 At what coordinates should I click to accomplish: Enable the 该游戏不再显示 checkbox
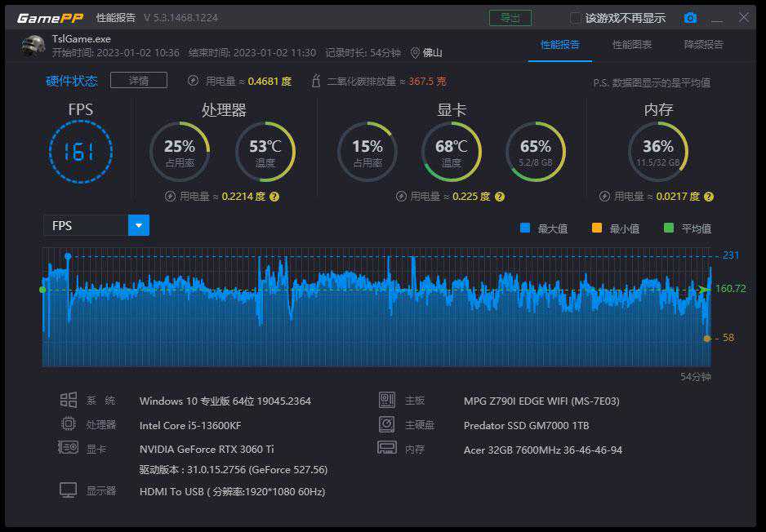coord(575,18)
